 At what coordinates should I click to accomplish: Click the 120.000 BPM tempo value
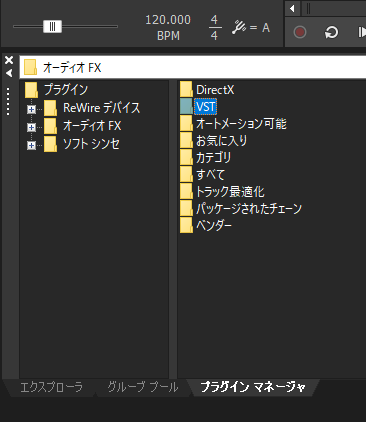168,27
